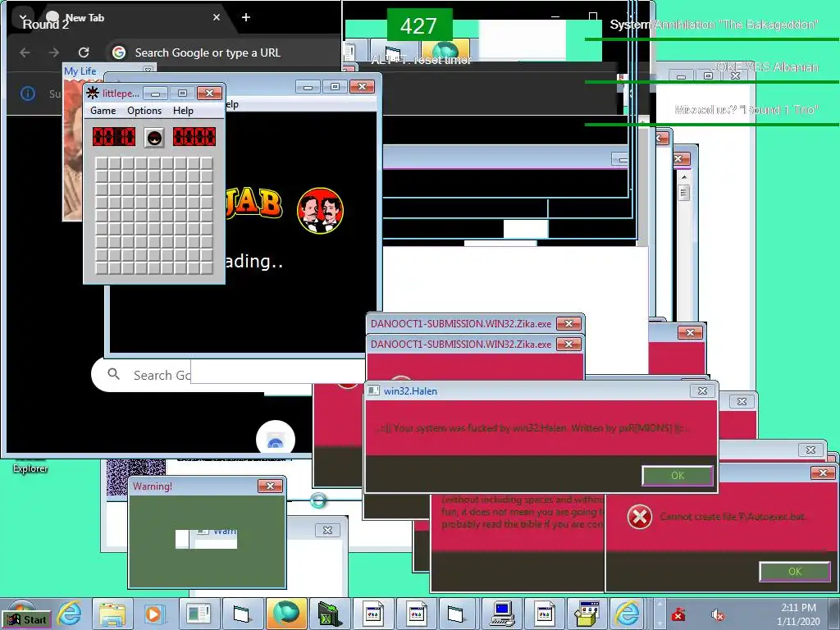This screenshot has width=840, height=630.
Task: Click Chrome's forward arrow
Action: [54, 52]
